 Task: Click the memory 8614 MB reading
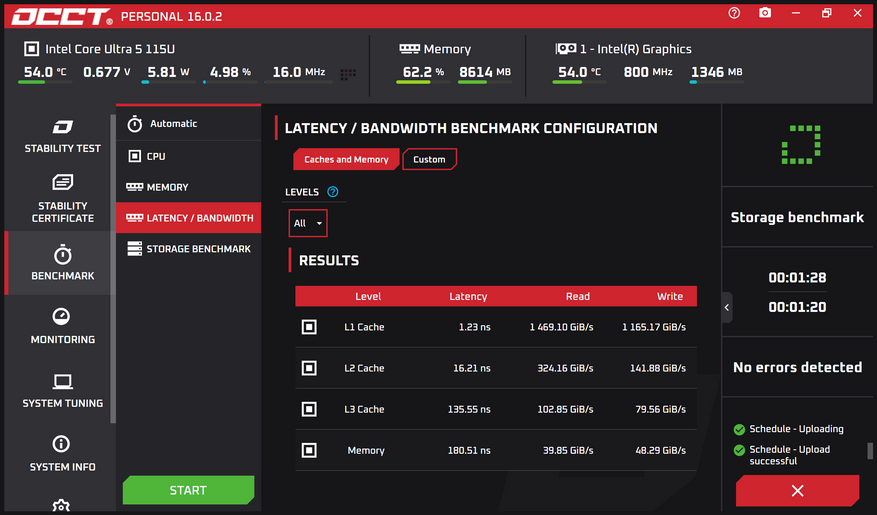pos(485,72)
